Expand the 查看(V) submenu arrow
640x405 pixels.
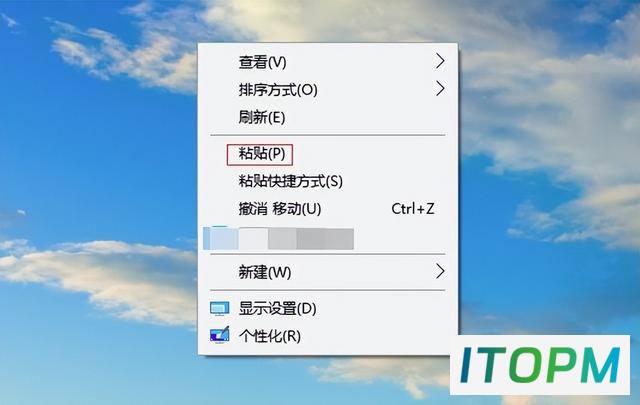tap(440, 61)
